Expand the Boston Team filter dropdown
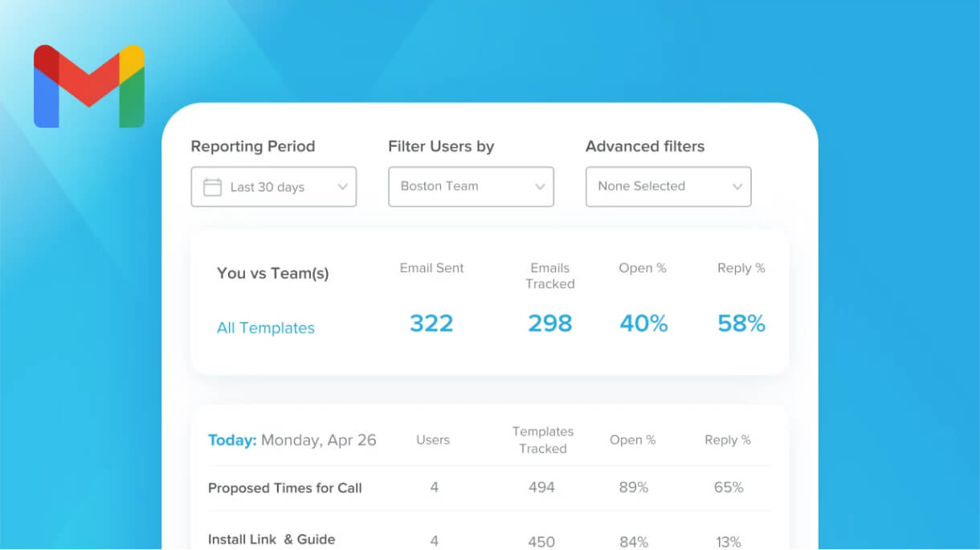Viewport: 980px width, 550px height. pos(472,186)
